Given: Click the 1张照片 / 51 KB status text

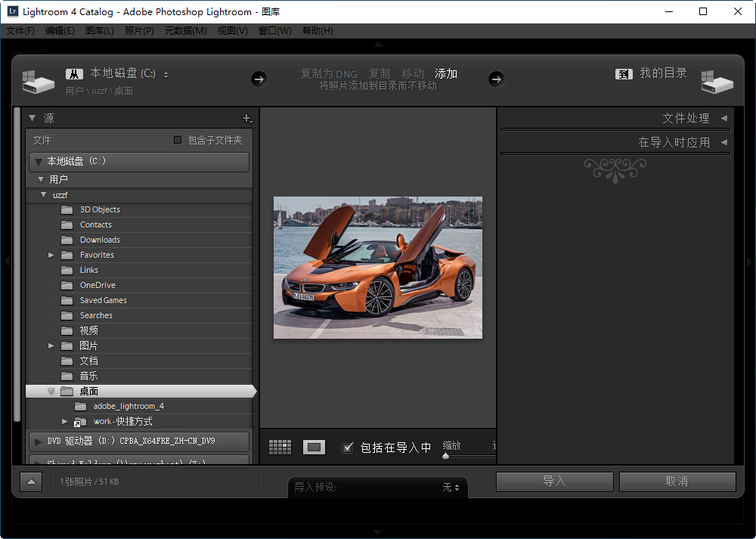Looking at the screenshot, I should 89,482.
